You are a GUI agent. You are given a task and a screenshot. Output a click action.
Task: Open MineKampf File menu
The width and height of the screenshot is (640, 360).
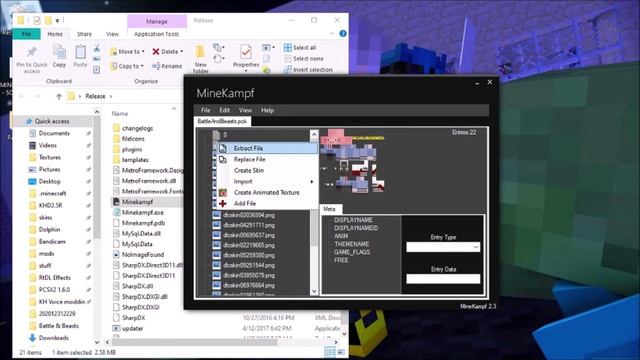tap(205, 110)
